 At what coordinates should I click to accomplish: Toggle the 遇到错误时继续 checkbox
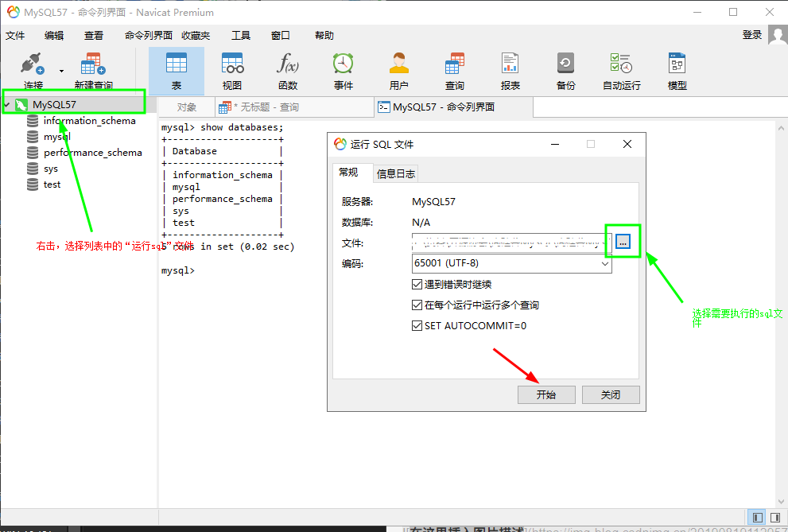click(417, 285)
